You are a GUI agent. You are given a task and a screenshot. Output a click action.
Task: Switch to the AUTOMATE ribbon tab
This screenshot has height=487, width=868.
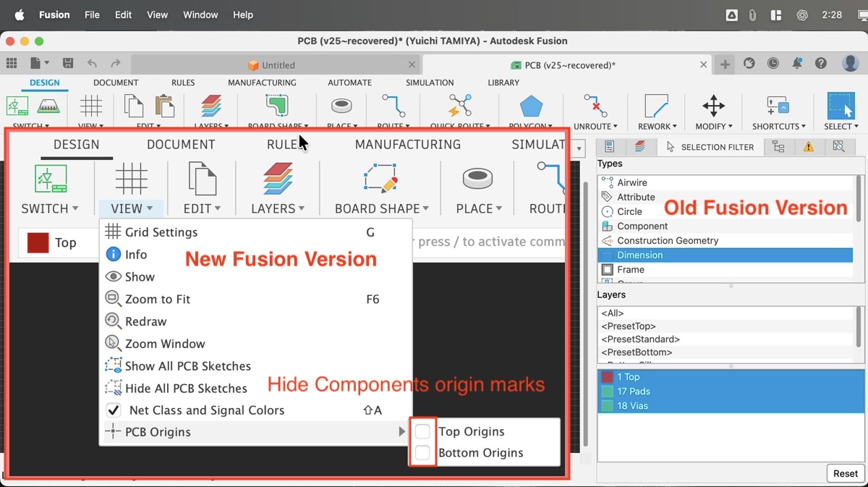349,82
